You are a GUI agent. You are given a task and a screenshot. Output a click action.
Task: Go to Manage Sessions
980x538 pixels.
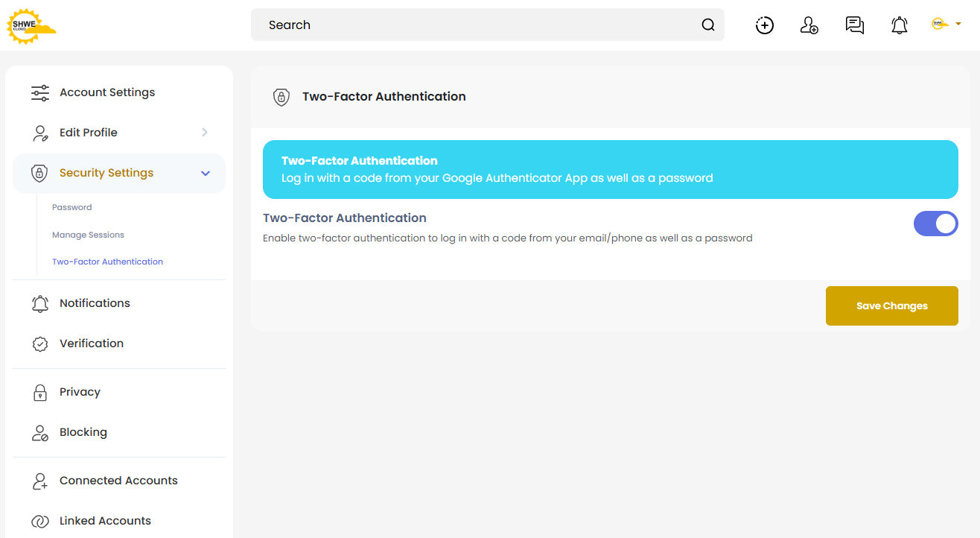[88, 235]
